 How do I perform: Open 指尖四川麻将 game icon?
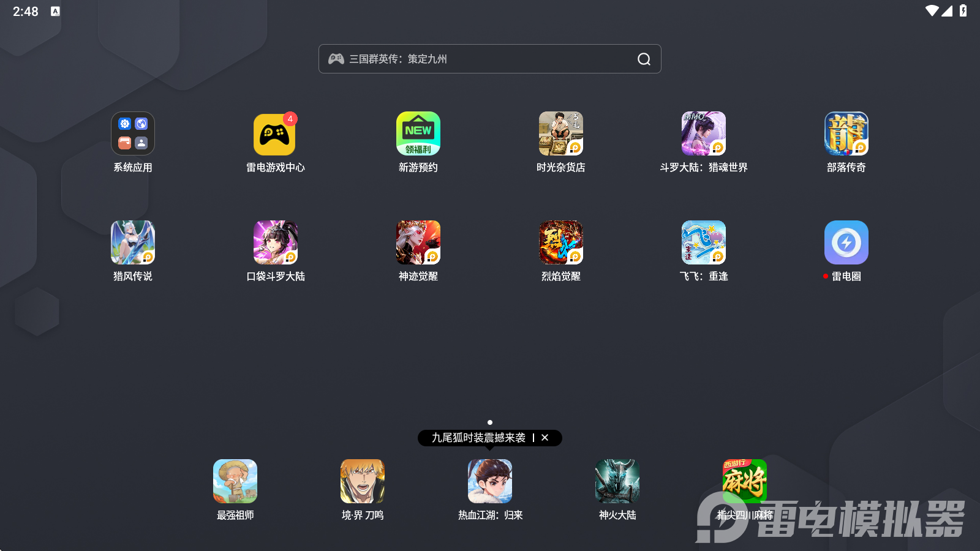(745, 481)
